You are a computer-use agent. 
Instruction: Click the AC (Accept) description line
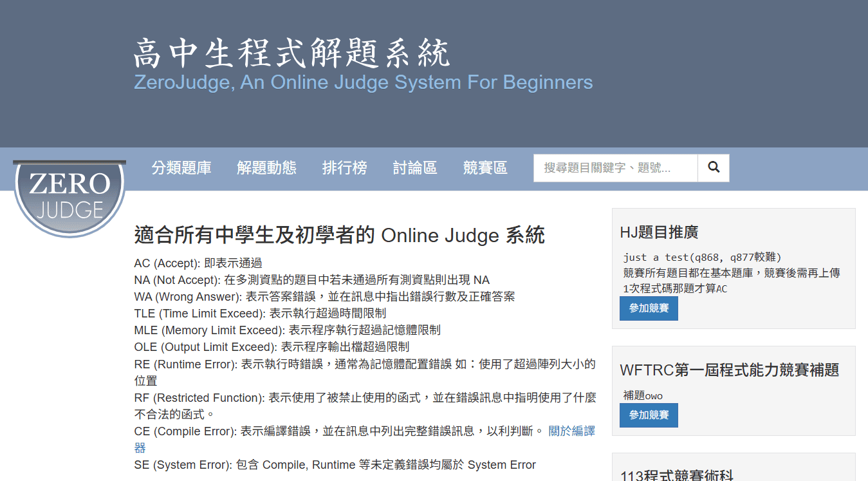(198, 263)
